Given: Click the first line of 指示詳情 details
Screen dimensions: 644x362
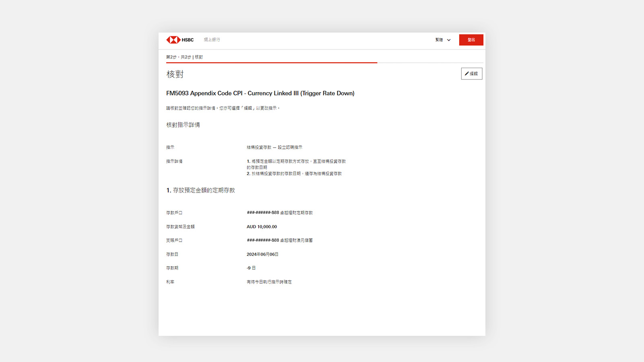Looking at the screenshot, I should 296,161.
